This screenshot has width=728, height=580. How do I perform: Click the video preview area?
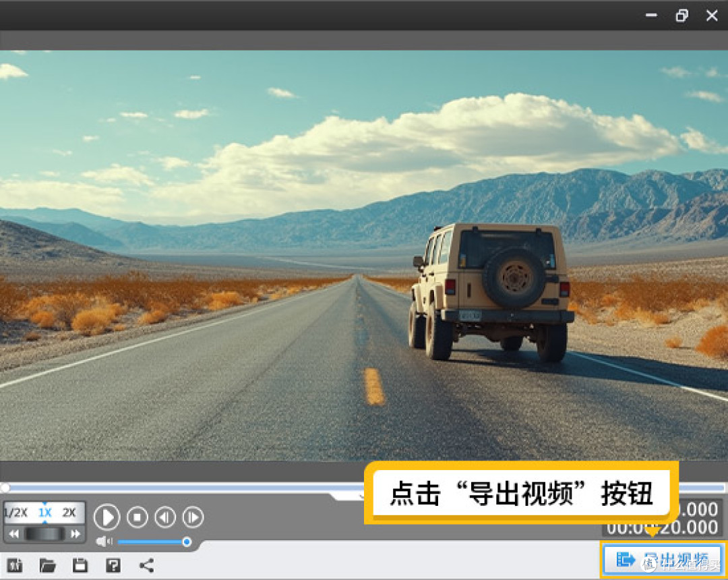[x=364, y=256]
